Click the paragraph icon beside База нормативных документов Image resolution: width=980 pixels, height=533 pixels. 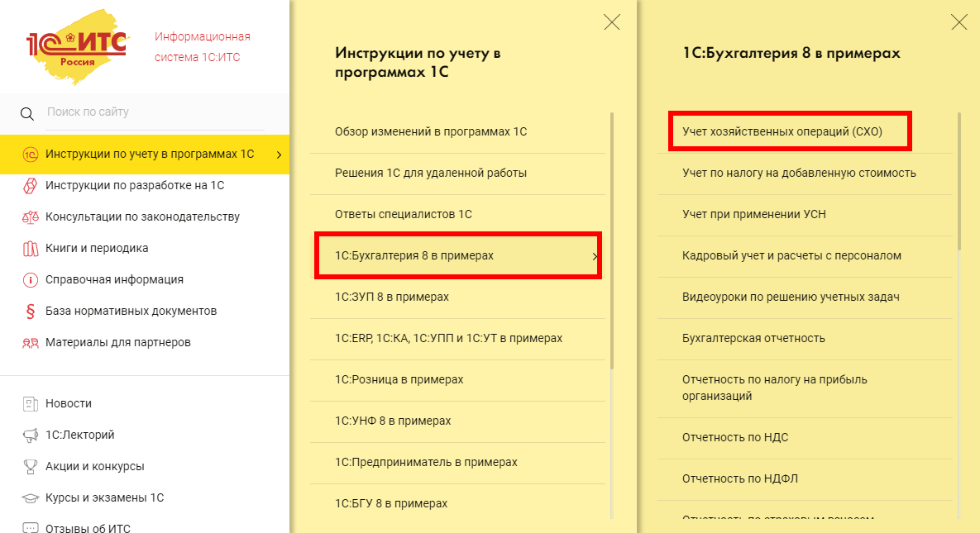30,312
